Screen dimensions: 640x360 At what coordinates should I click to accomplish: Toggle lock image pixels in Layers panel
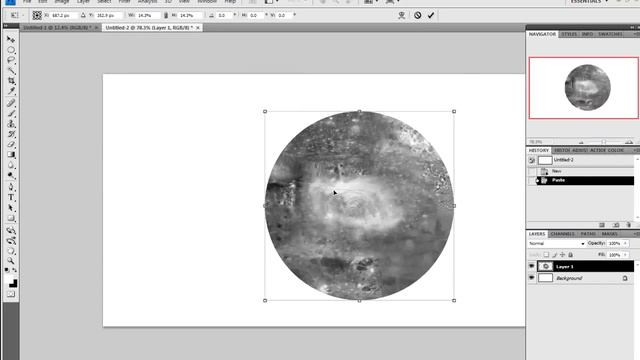[554, 255]
